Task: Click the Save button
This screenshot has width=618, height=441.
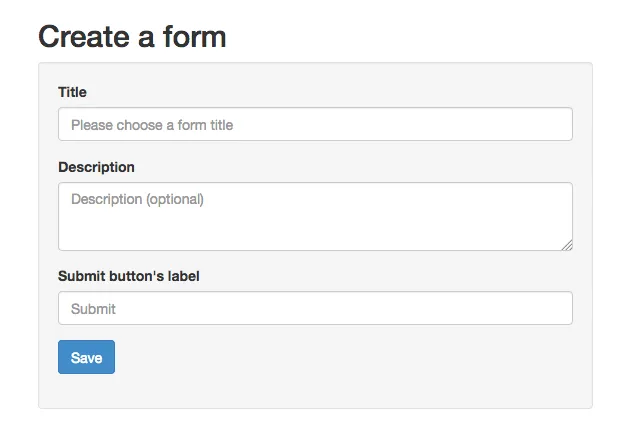Action: click(x=86, y=357)
